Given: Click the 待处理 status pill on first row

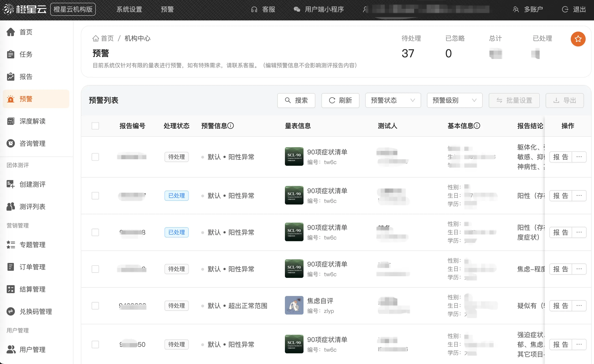Looking at the screenshot, I should pyautogui.click(x=176, y=157).
